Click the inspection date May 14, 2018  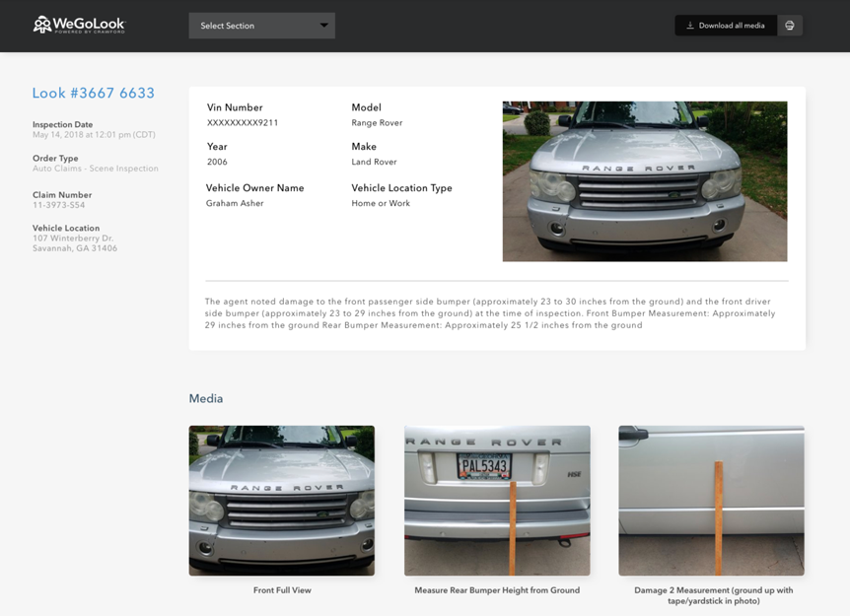point(94,135)
